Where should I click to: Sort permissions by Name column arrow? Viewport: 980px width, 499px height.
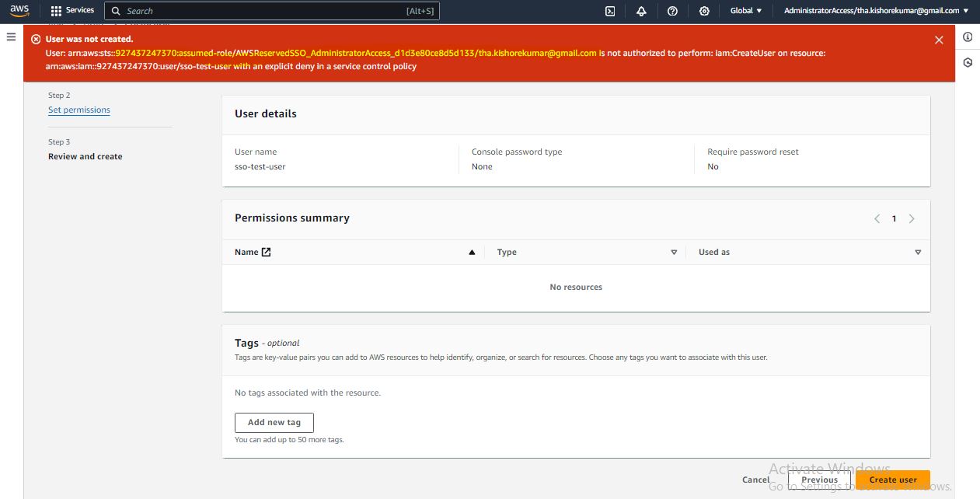(x=472, y=253)
